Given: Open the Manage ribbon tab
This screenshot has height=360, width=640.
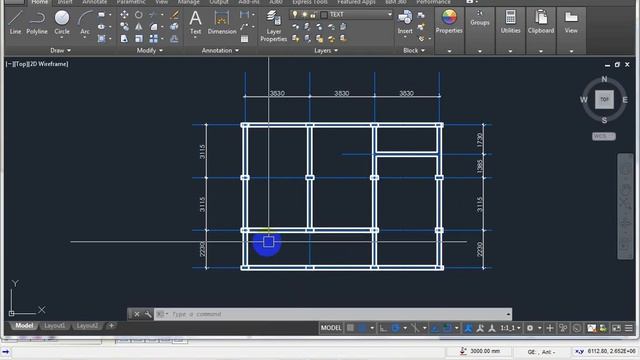Looking at the screenshot, I should point(189,2).
